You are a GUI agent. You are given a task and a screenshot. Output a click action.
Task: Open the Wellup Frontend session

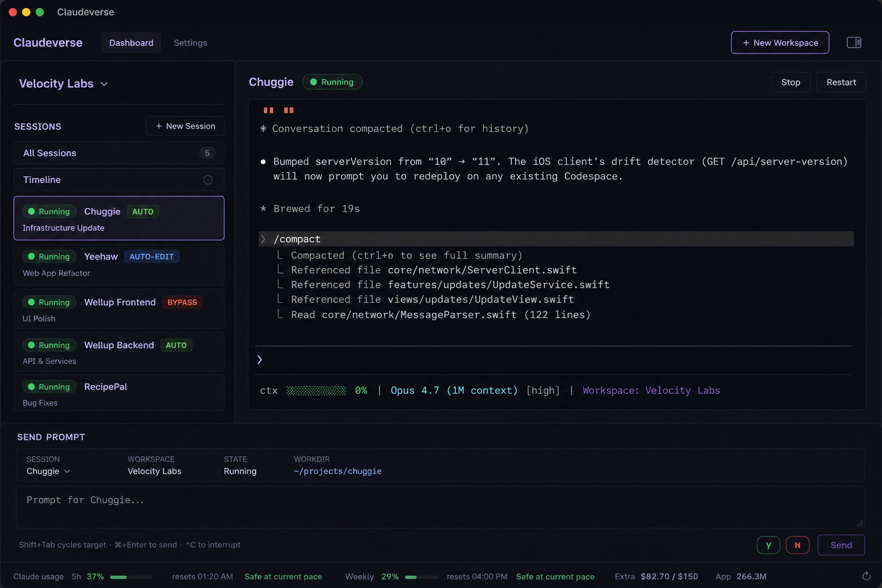click(x=119, y=310)
